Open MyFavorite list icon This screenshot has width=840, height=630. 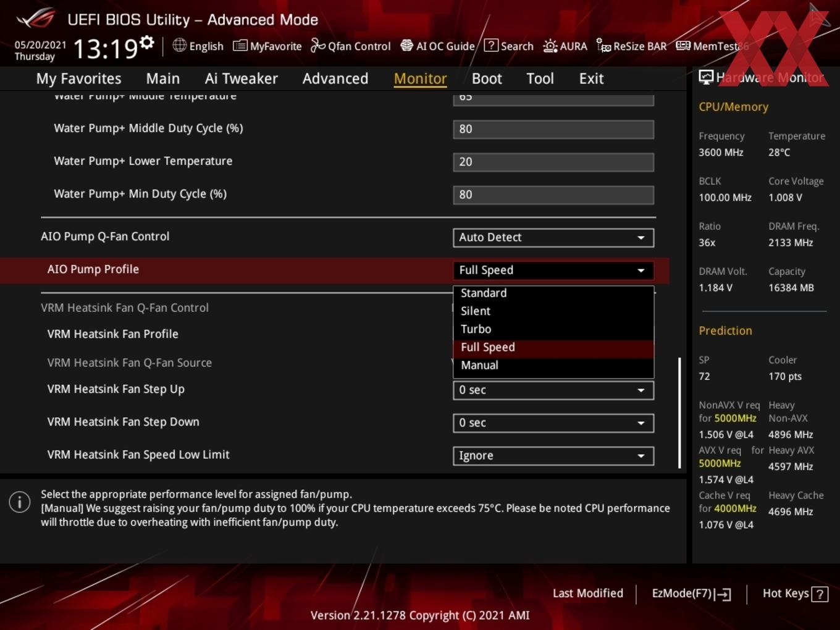(240, 46)
